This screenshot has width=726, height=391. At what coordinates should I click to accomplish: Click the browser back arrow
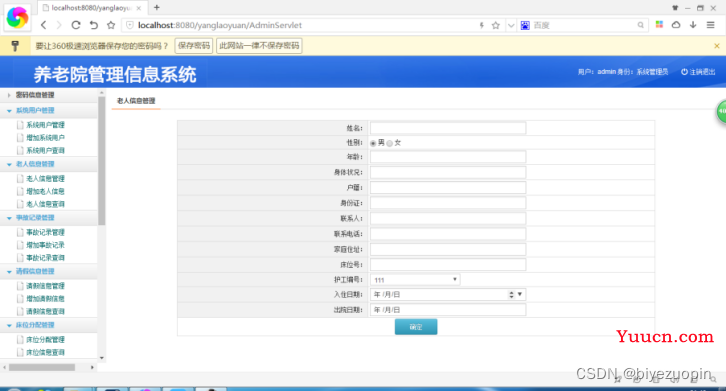click(44, 25)
